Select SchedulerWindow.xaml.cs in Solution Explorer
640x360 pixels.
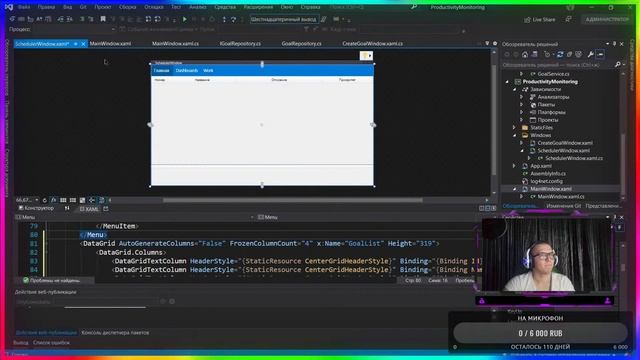(573, 158)
